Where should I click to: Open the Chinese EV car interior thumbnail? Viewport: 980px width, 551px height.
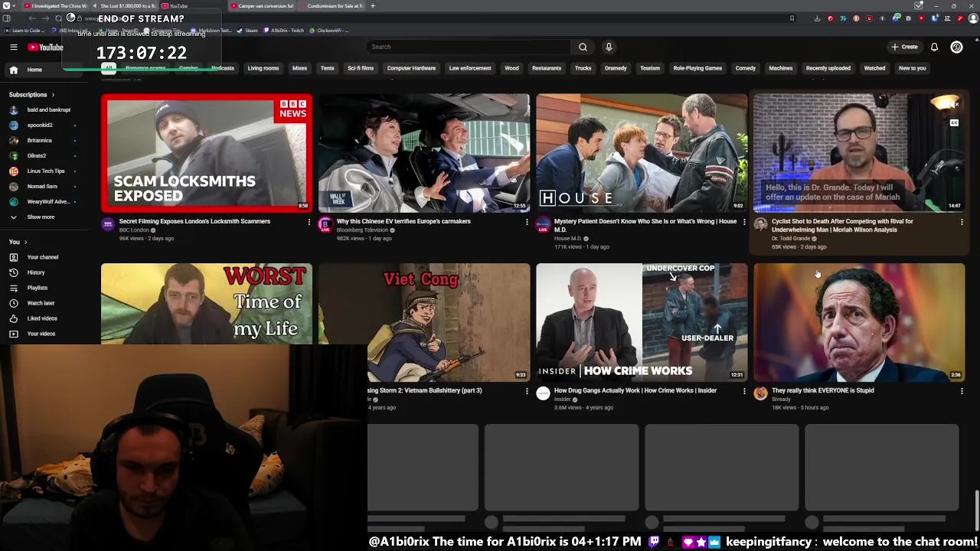pos(424,153)
